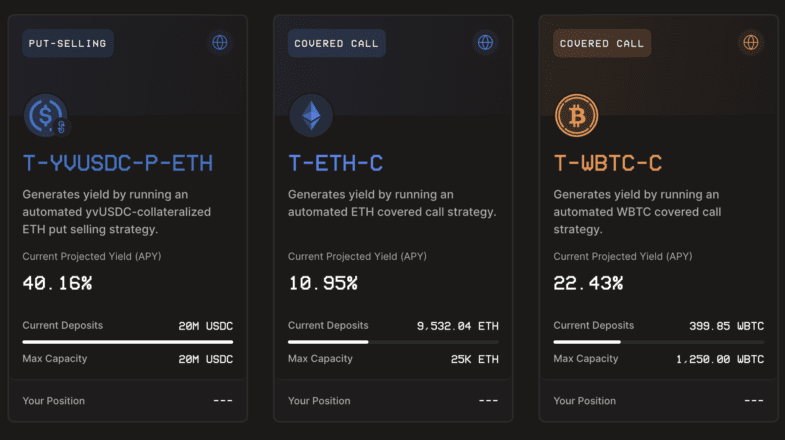The width and height of the screenshot is (785, 440).
Task: Open the T-ETH-C vault title
Action: 335,163
